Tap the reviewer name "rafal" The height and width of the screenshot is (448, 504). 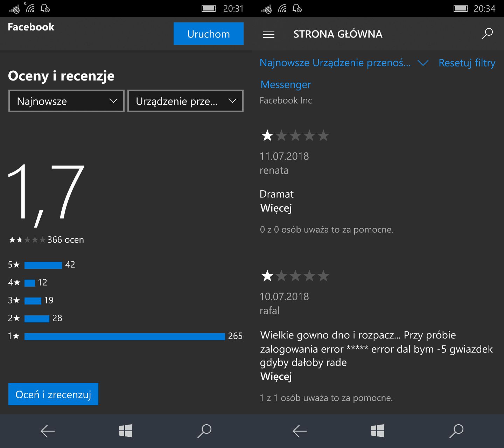point(269,310)
